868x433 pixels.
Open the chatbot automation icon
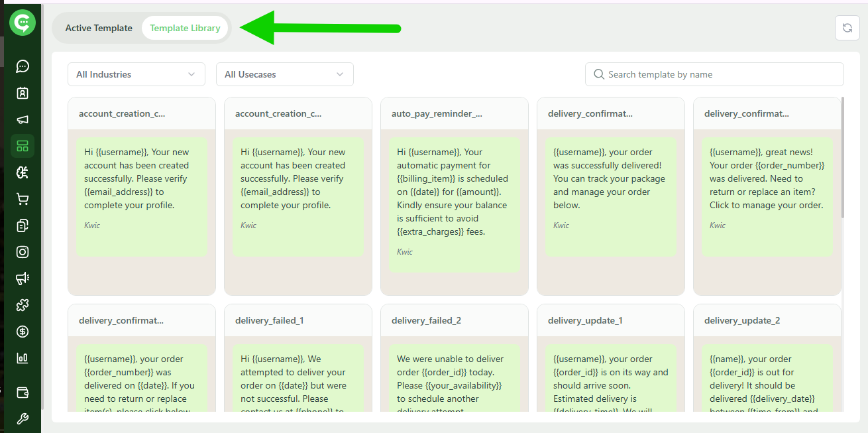pos(22,172)
